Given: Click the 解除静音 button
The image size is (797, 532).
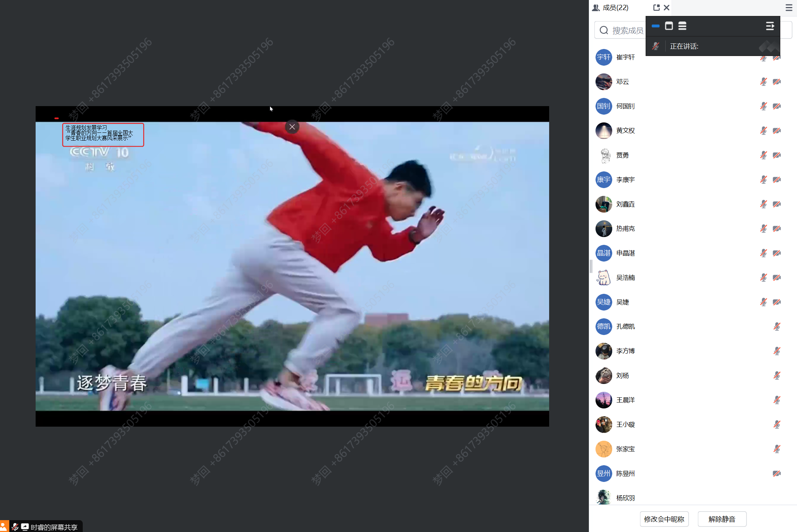Looking at the screenshot, I should [722, 519].
